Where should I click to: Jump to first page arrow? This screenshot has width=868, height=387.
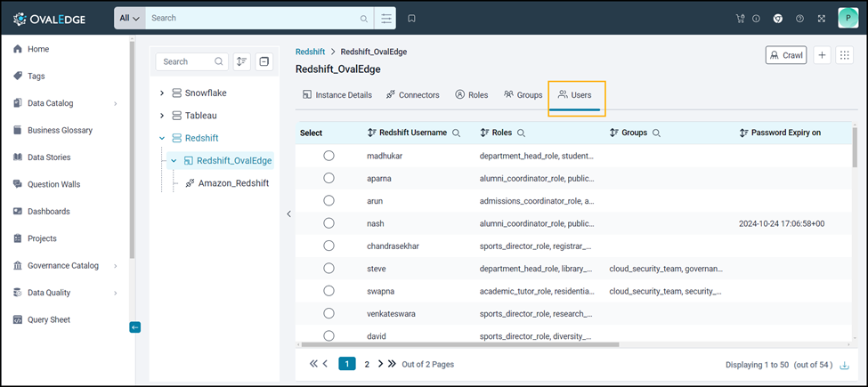pos(313,364)
